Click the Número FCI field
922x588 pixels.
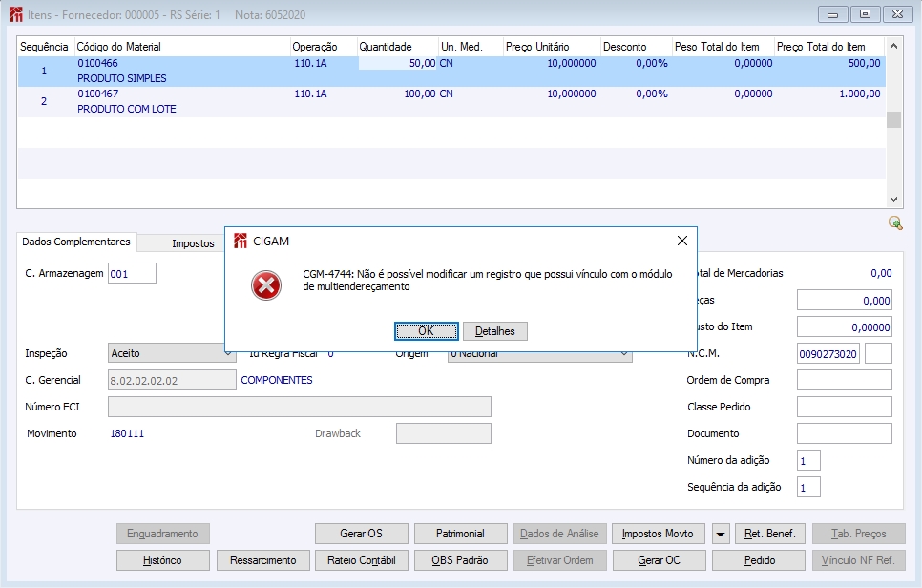click(300, 407)
